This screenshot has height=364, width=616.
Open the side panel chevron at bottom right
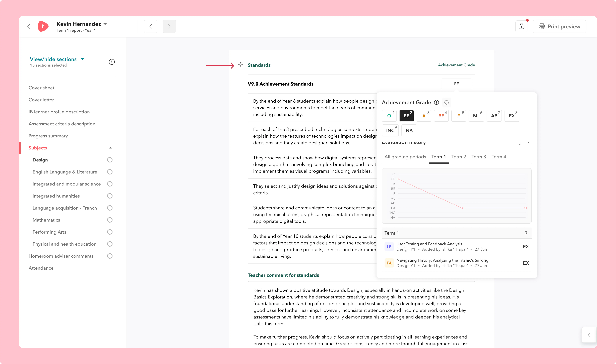(x=589, y=335)
